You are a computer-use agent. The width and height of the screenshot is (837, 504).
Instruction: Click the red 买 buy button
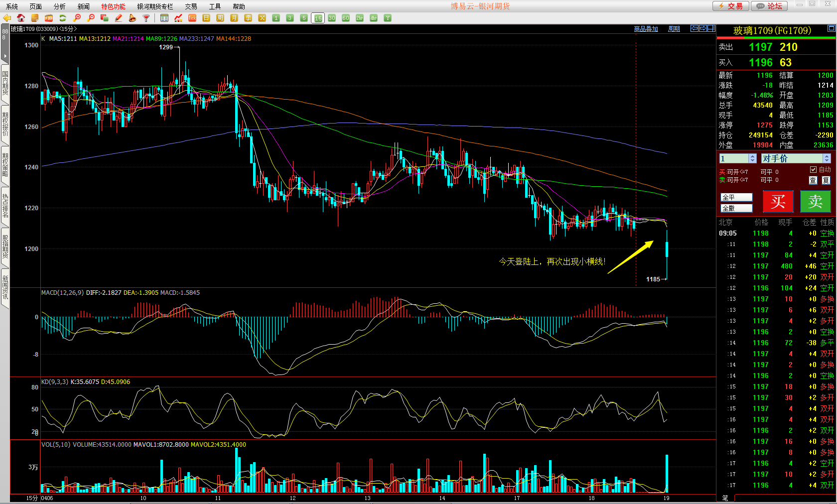[x=778, y=202]
